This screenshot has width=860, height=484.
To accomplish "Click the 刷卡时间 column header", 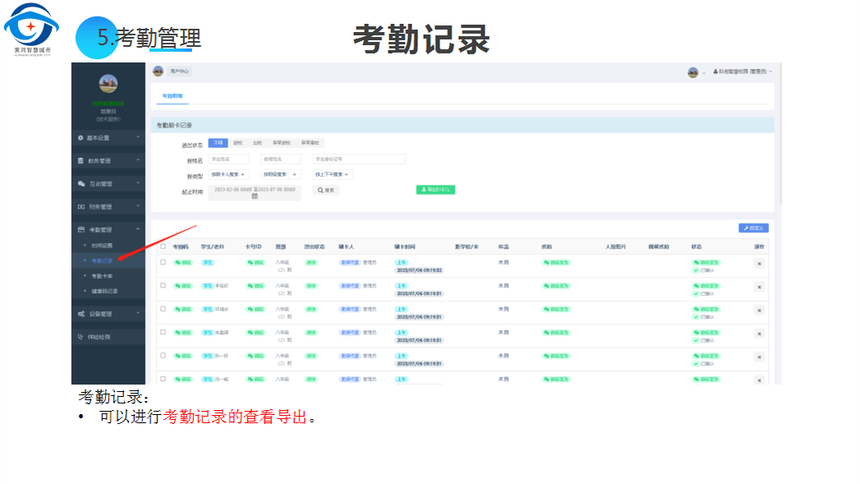I will tap(405, 247).
